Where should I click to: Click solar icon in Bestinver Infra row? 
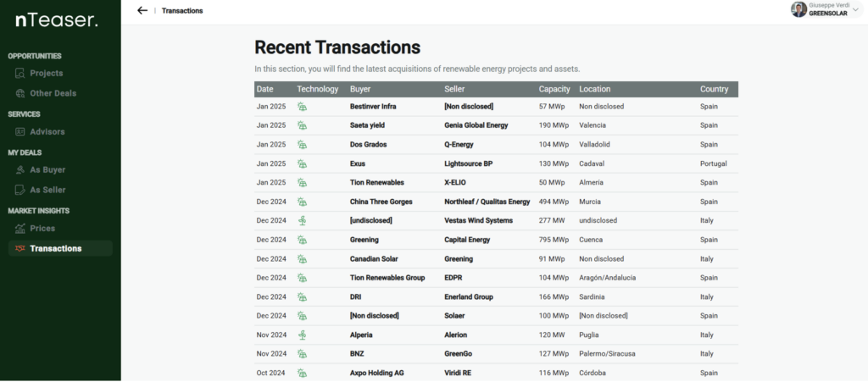[x=302, y=107]
